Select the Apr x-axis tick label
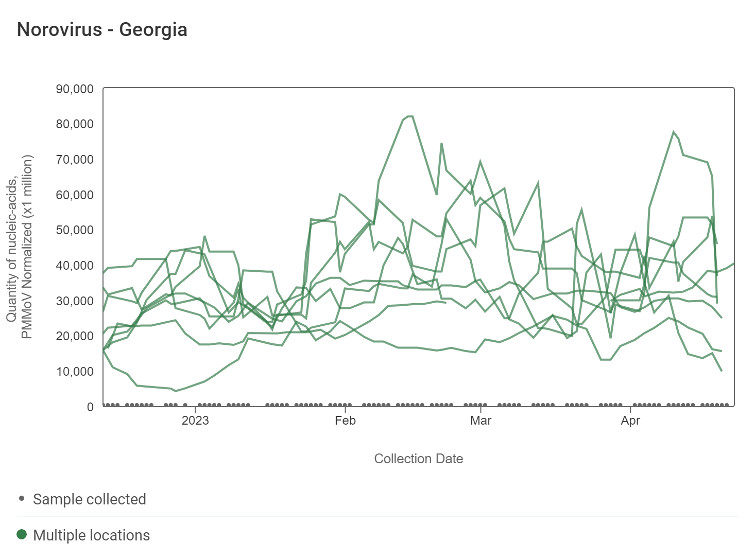 coord(630,421)
